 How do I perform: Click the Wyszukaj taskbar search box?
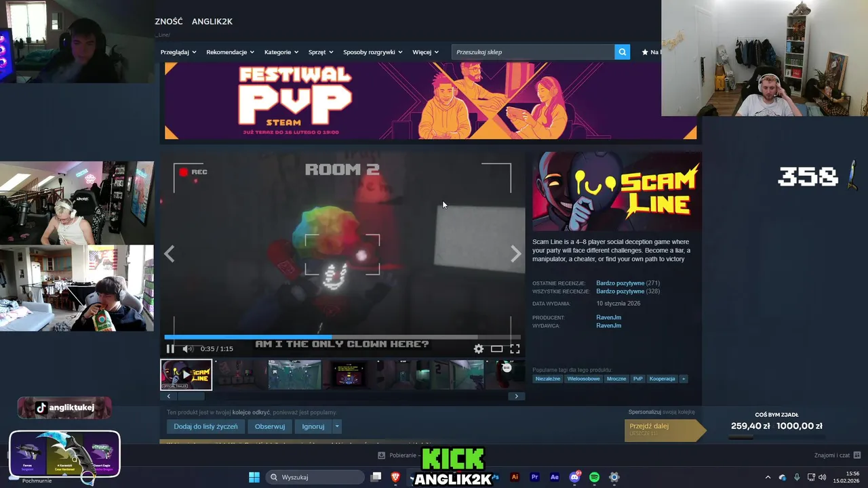pos(315,477)
